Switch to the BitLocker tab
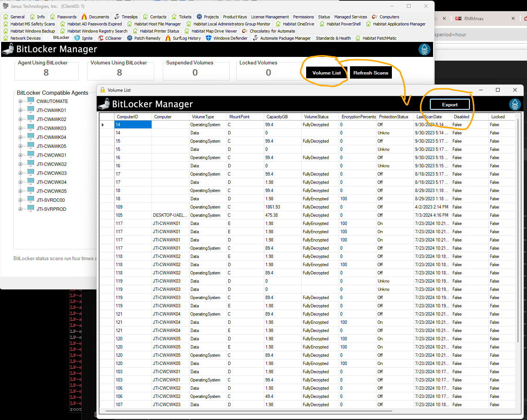Image resolution: width=527 pixels, height=420 pixels. click(x=60, y=37)
